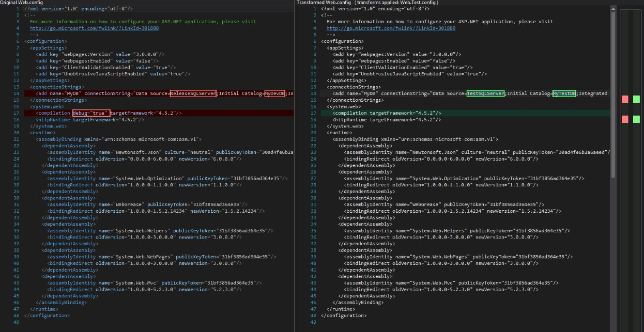Click line number 17 in the original pane
The image size is (644, 332).
(x=16, y=113)
